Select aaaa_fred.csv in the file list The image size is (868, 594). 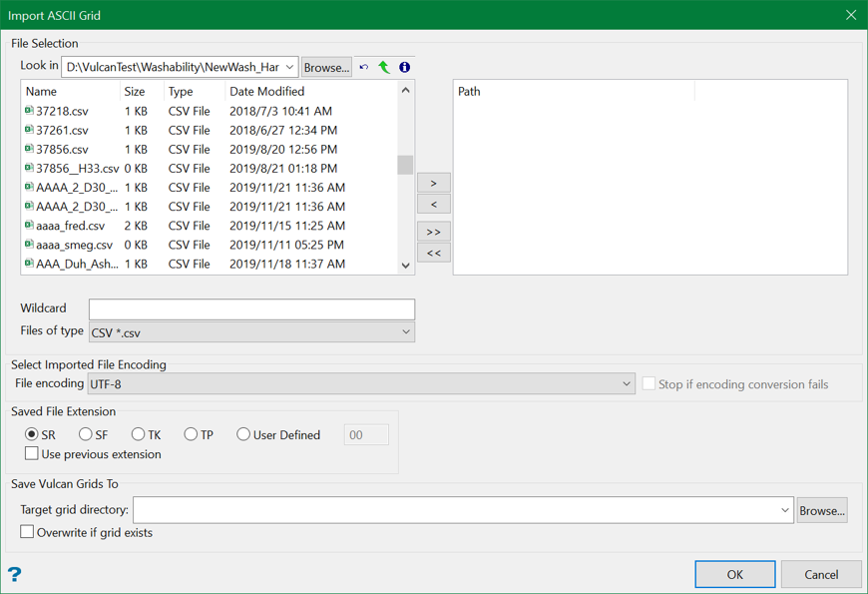click(70, 226)
